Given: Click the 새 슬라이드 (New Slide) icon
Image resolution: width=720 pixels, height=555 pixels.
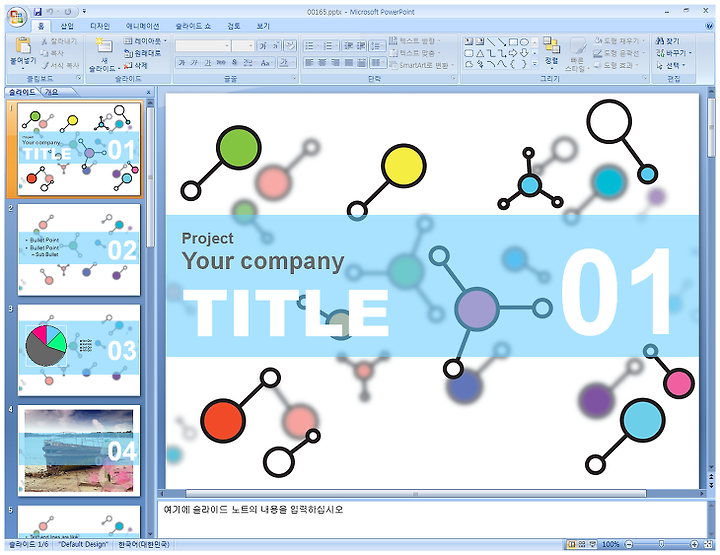Looking at the screenshot, I should [104, 46].
